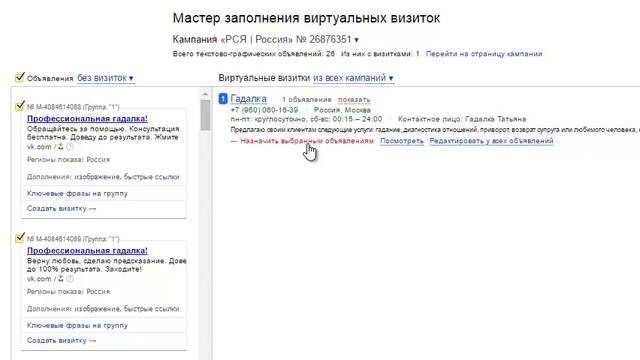Open the "без визиток" filter dropdown
The height and width of the screenshot is (360, 640).
pyautogui.click(x=105, y=78)
